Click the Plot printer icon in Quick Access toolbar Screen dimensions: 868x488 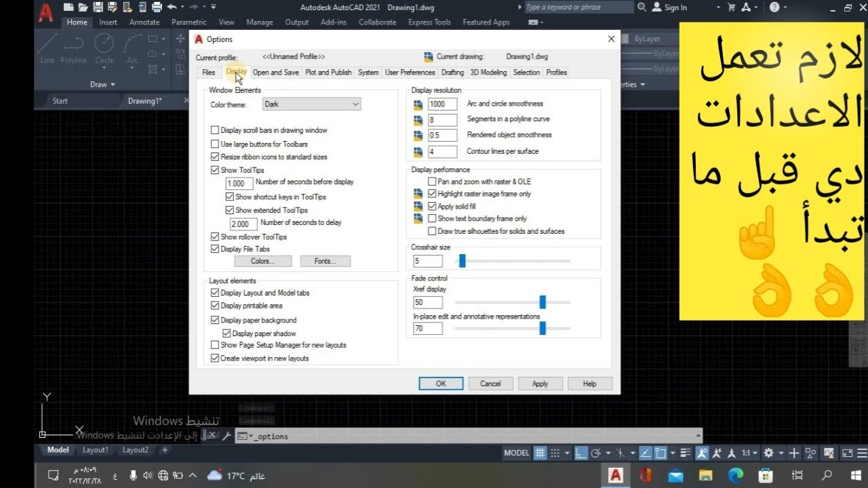(x=157, y=7)
